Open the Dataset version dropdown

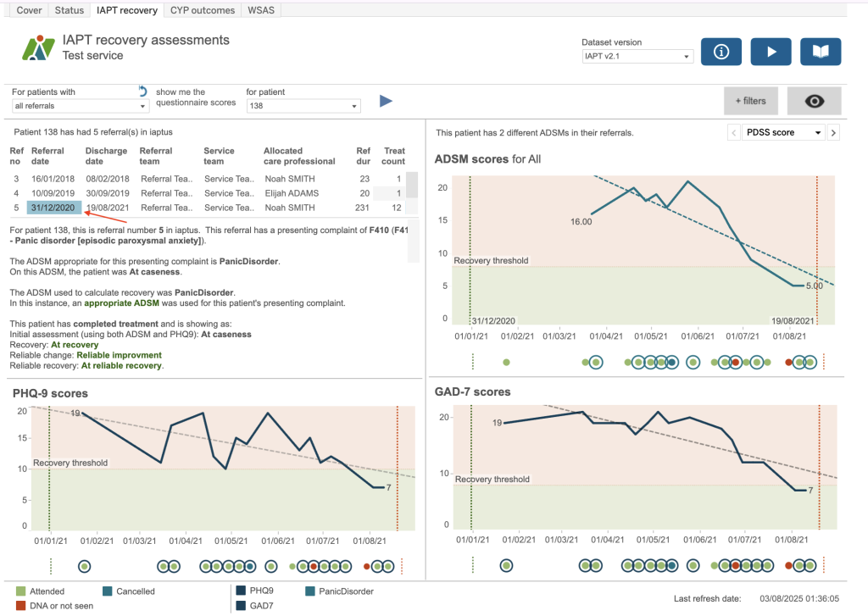637,57
